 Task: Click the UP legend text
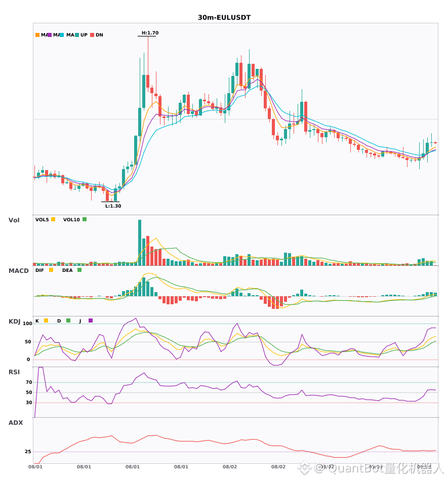[84, 35]
